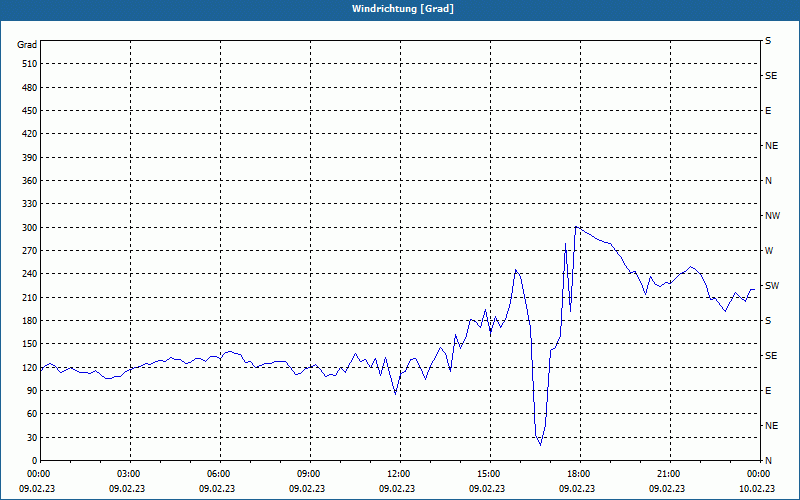The height and width of the screenshot is (500, 800).
Task: Pick the 390 degree axis label
Action: click(29, 157)
